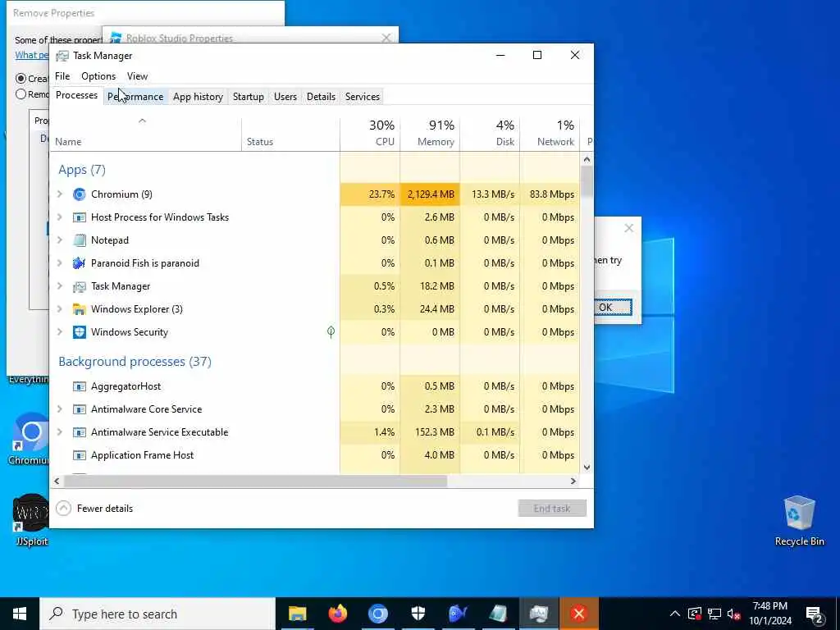Sort by the Name column header
The width and height of the screenshot is (840, 630).
[146, 134]
